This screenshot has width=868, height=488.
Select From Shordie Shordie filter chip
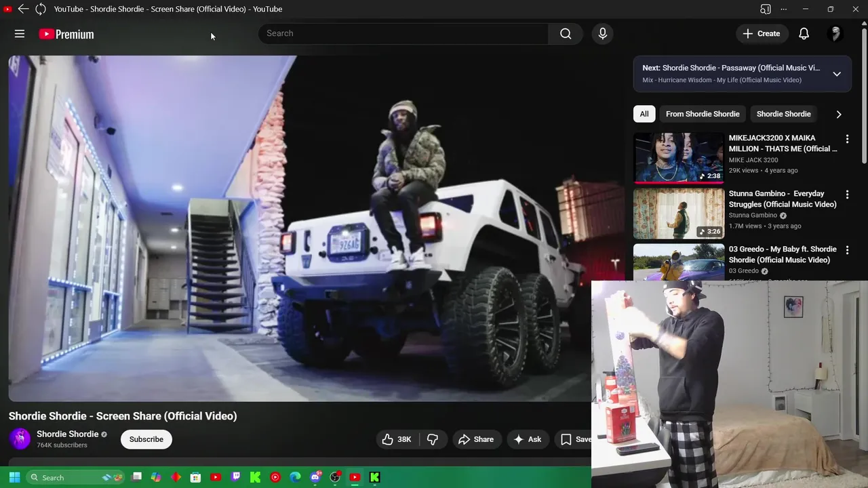[703, 114]
